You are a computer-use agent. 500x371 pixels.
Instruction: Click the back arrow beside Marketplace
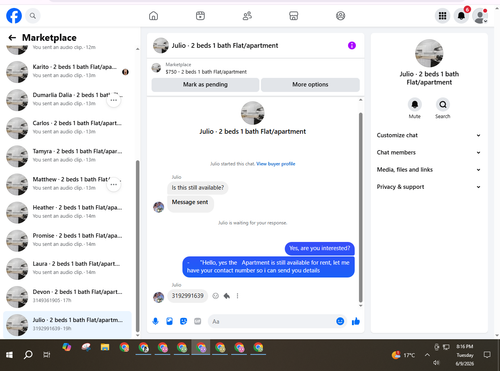click(x=12, y=38)
